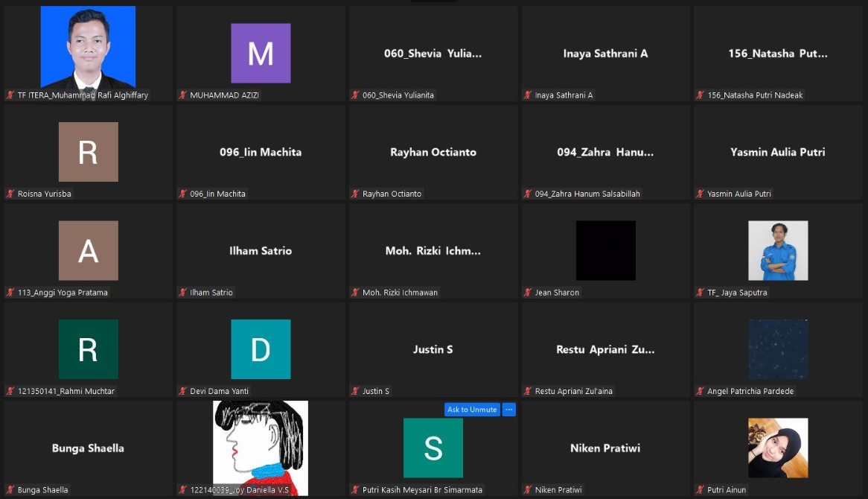Screen dimensions: 868x499
Task: Click muted mic icon beside Bunga Shaella label
Action: (10, 490)
